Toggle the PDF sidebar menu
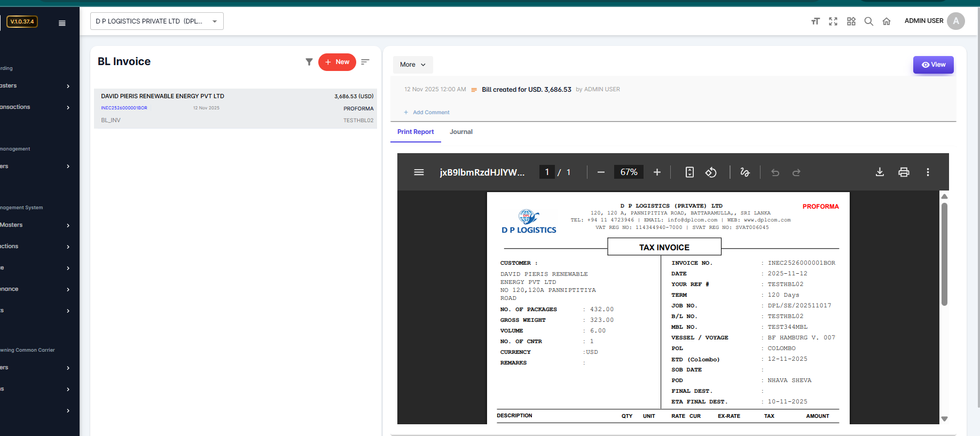The height and width of the screenshot is (436, 980). pyautogui.click(x=419, y=172)
